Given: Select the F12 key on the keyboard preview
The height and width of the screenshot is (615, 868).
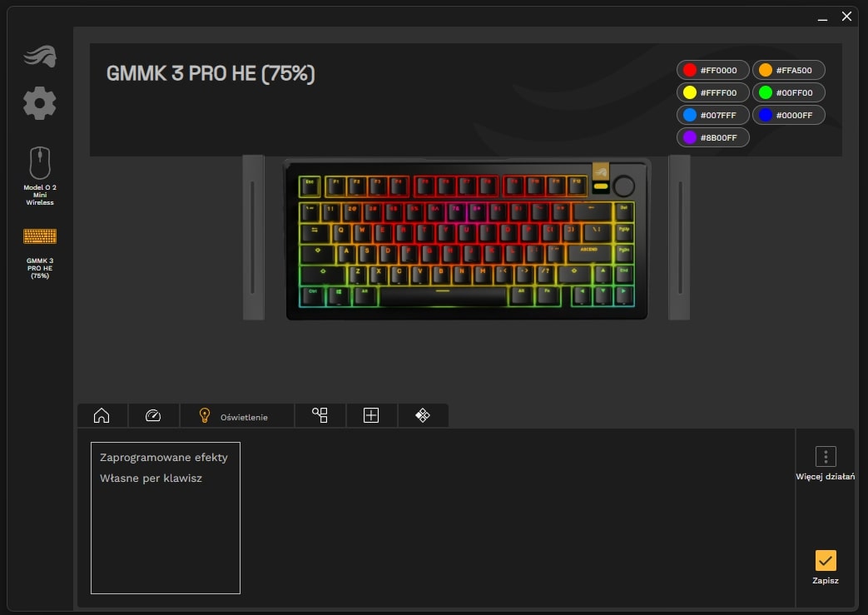Looking at the screenshot, I should click(576, 186).
